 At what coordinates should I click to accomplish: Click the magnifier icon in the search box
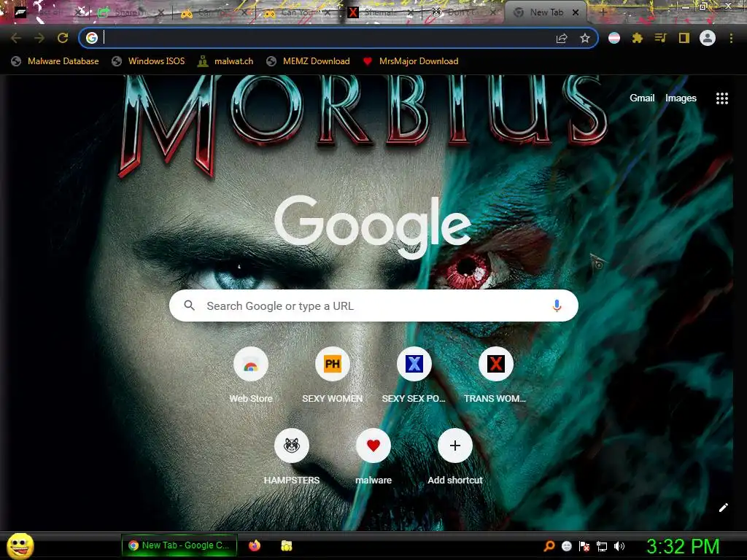(x=189, y=306)
